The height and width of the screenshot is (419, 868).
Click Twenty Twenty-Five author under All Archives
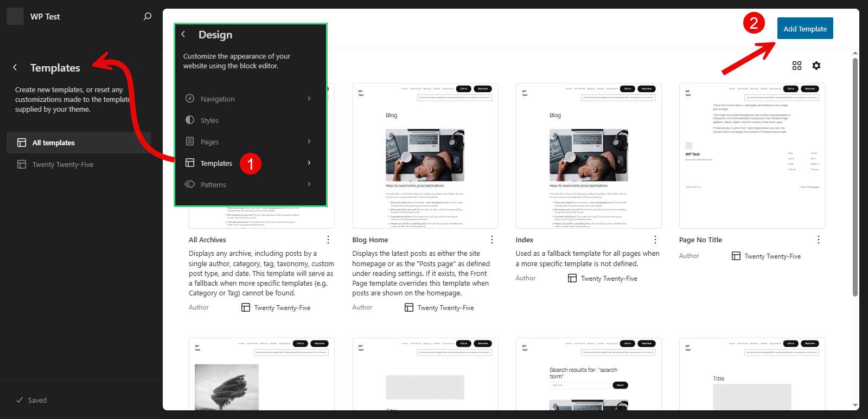[282, 307]
